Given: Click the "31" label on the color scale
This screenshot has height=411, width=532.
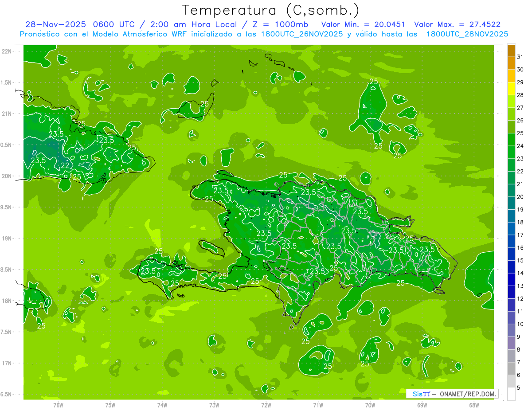Looking at the screenshot, I should point(520,57).
